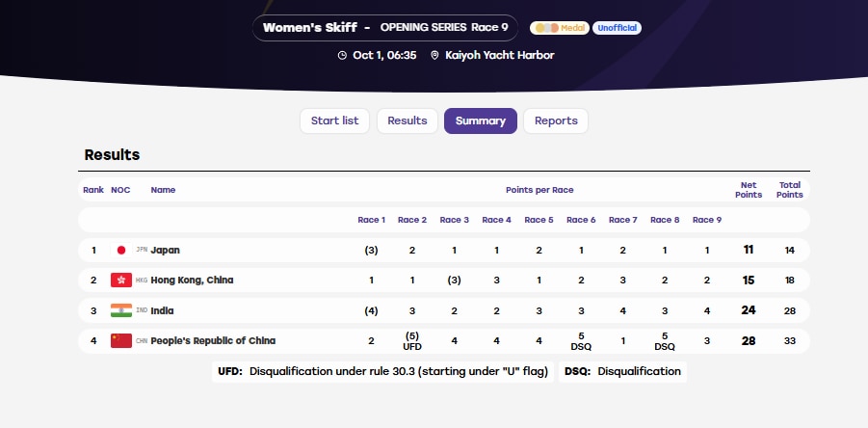This screenshot has width=868, height=428.
Task: Click the Race 4 column header
Action: [x=496, y=220]
